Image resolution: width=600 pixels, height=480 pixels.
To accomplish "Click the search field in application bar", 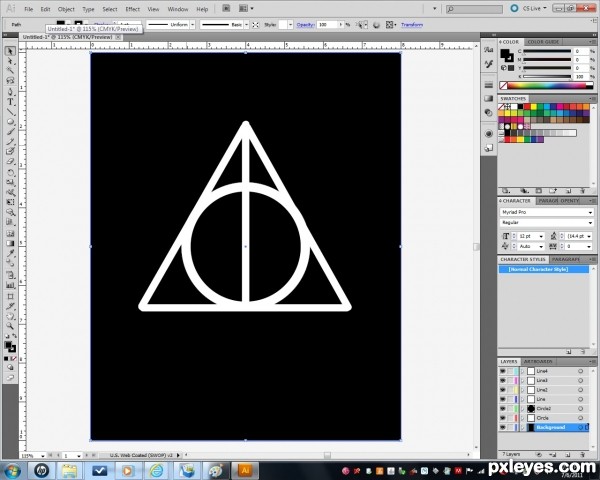I will click(474, 9).
